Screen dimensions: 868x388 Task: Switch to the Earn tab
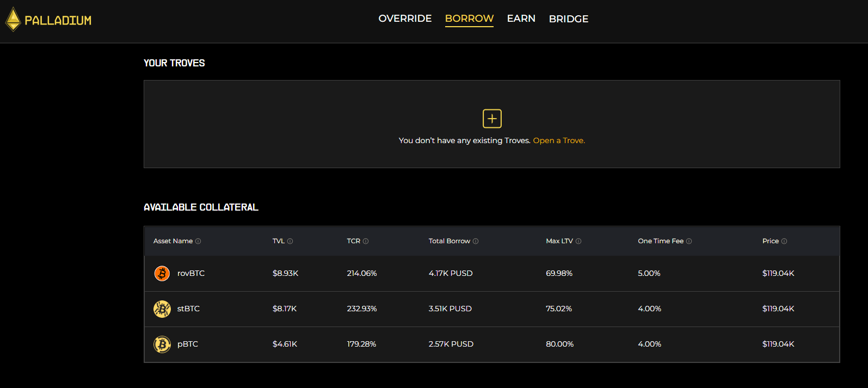click(x=521, y=19)
